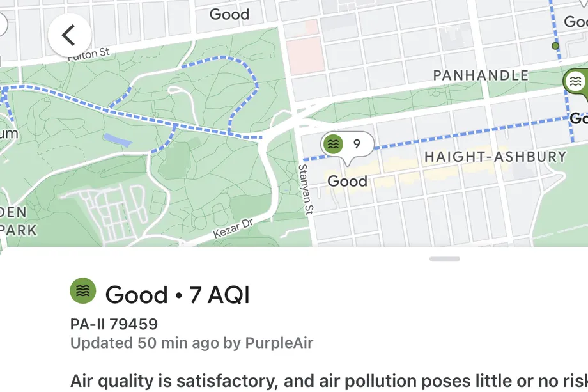
Task: Tap the partially visible air quality pin near Panhandle
Action: coord(576,82)
